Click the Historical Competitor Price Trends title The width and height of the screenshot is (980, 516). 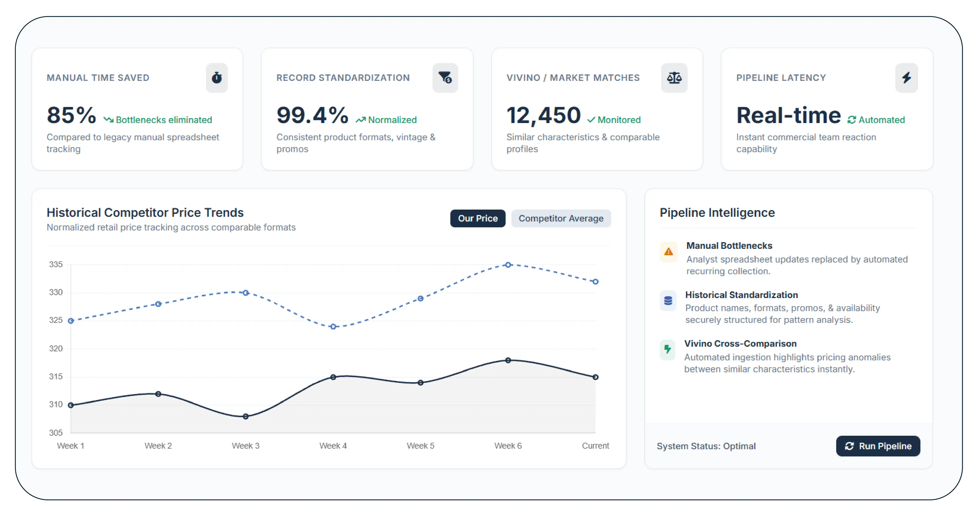(145, 212)
